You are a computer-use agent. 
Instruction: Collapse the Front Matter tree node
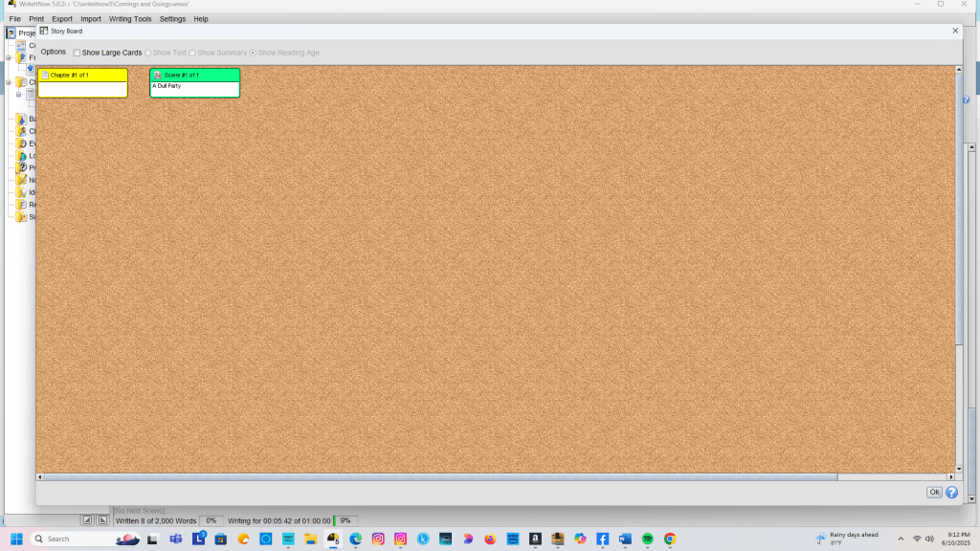pos(9,57)
